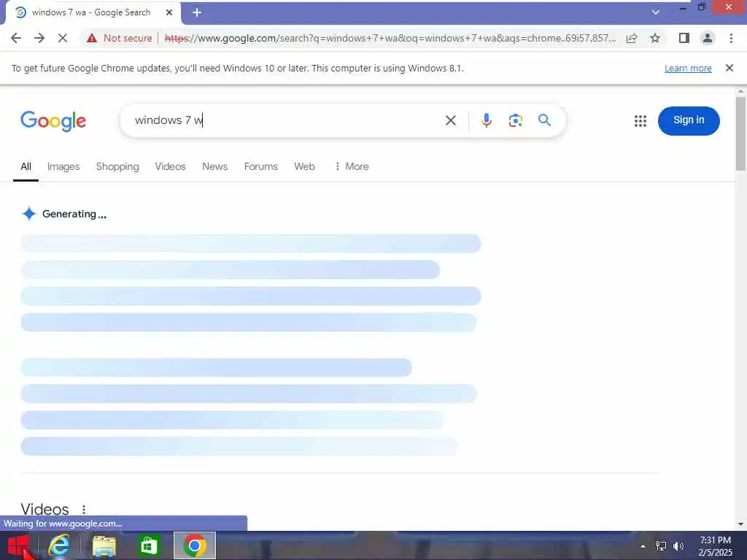The height and width of the screenshot is (560, 747).
Task: Open the Videos section options menu
Action: (x=84, y=510)
